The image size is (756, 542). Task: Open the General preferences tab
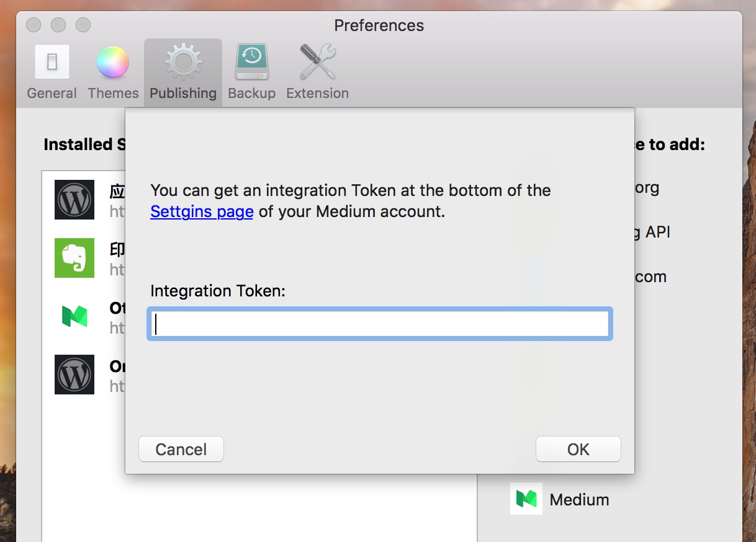[x=52, y=72]
